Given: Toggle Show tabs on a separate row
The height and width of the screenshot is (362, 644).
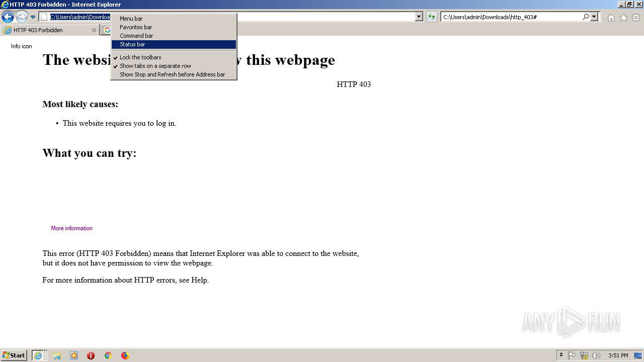Looking at the screenshot, I should point(174,66).
